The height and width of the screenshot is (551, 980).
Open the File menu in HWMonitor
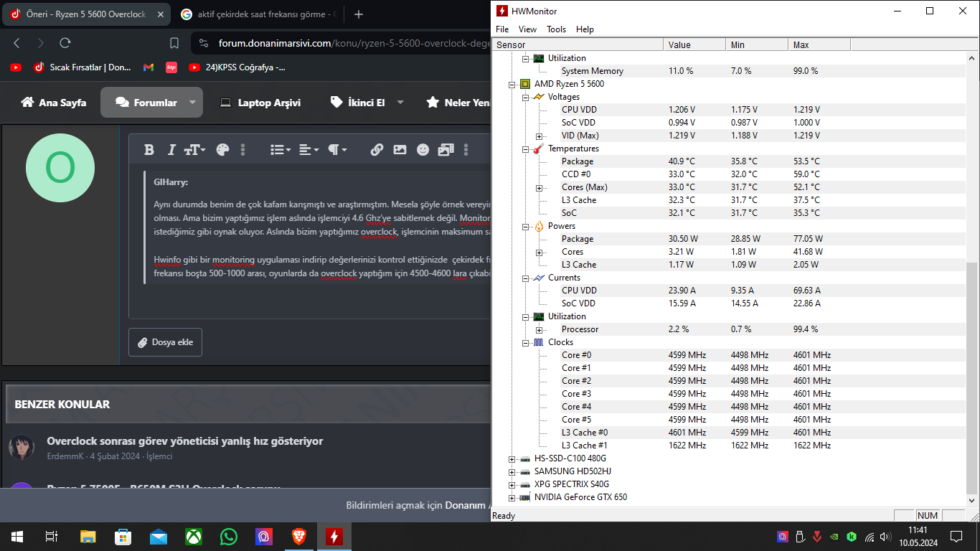point(502,29)
